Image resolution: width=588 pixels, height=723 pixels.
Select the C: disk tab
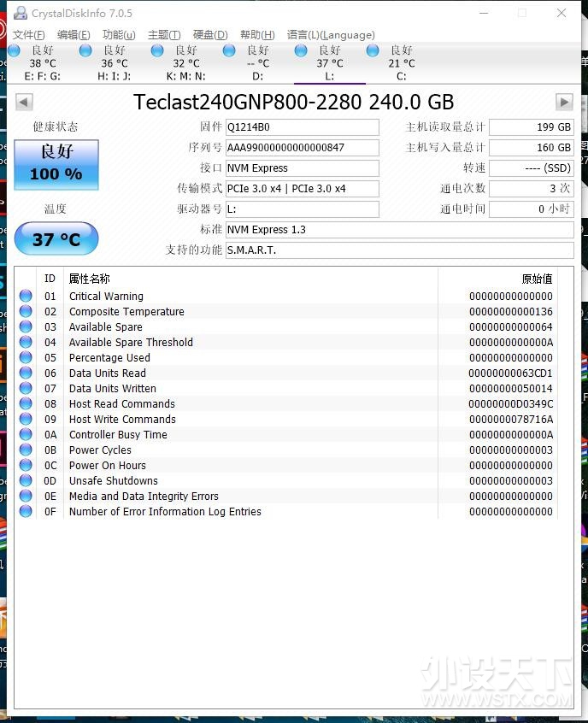(x=401, y=63)
